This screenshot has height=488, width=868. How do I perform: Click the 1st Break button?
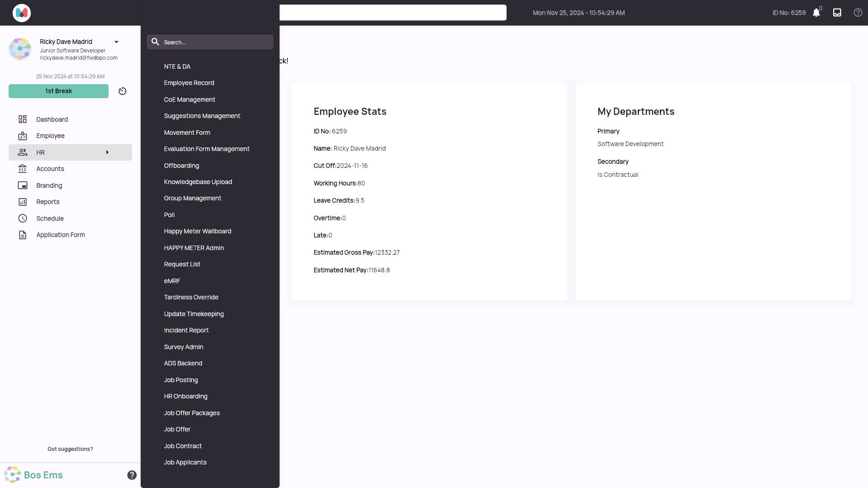tap(58, 91)
